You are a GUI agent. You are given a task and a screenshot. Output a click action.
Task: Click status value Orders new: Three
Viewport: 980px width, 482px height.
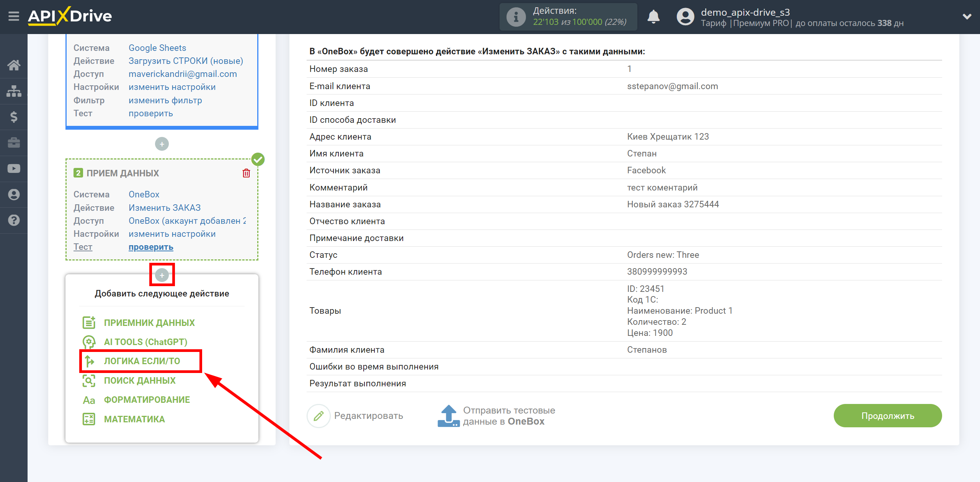(663, 255)
